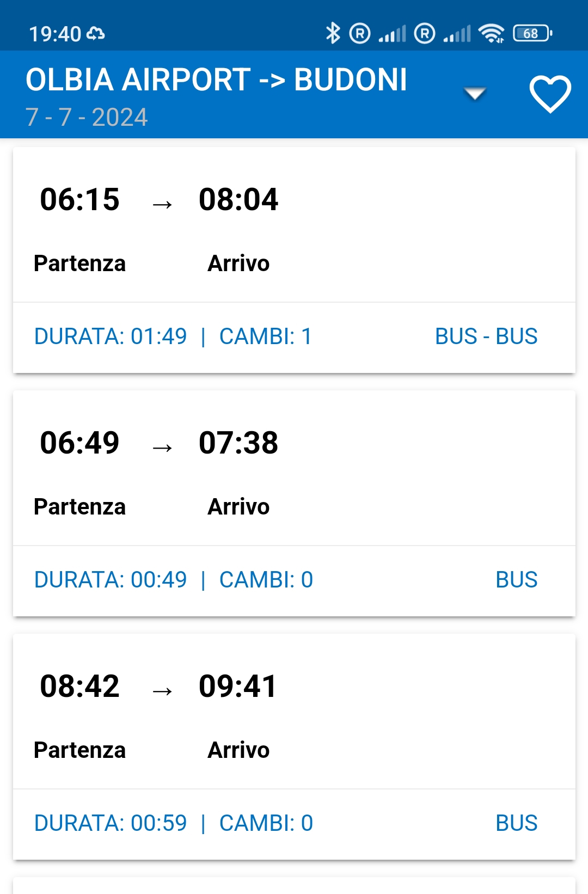Tap the OLBIA AIRPORT -> BUDONI title
Screen dimensions: 588x894
(216, 79)
